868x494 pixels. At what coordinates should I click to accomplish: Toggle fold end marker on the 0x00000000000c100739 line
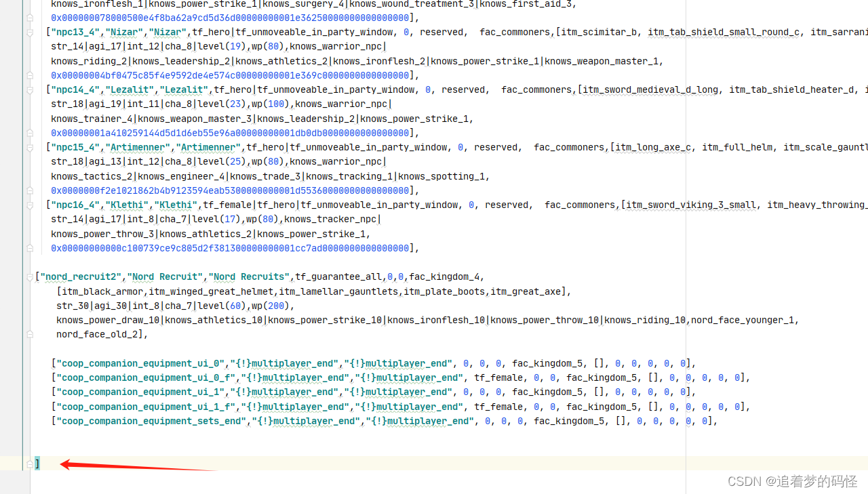click(30, 248)
